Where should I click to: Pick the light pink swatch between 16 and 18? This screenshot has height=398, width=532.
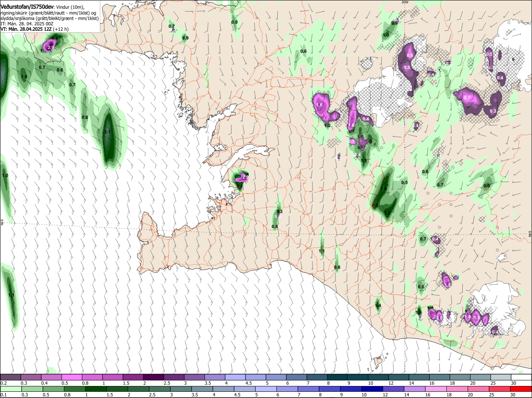[x=437, y=389]
